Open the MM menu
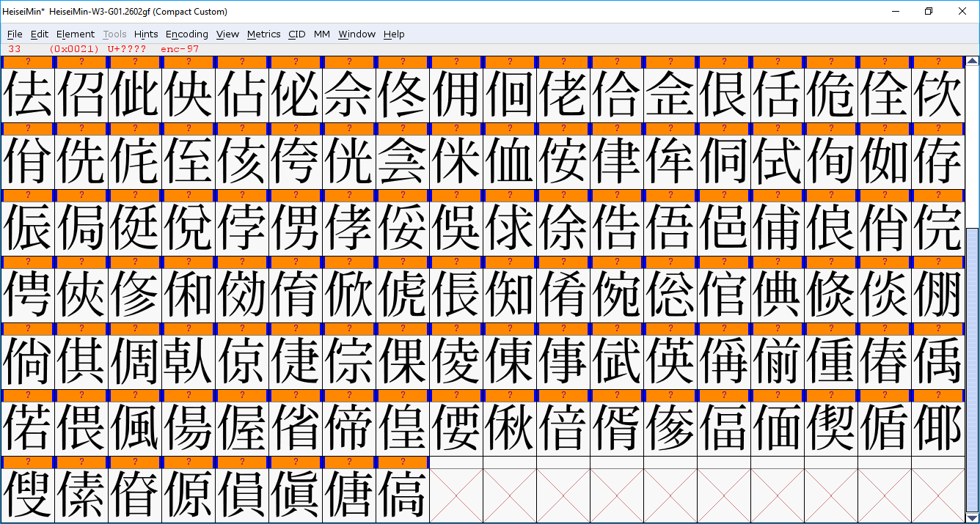 (x=321, y=34)
